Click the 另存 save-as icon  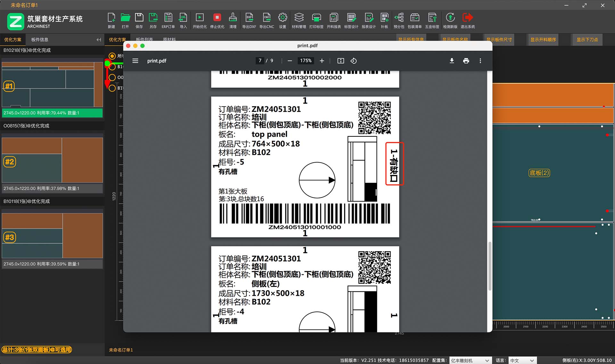pos(153,20)
